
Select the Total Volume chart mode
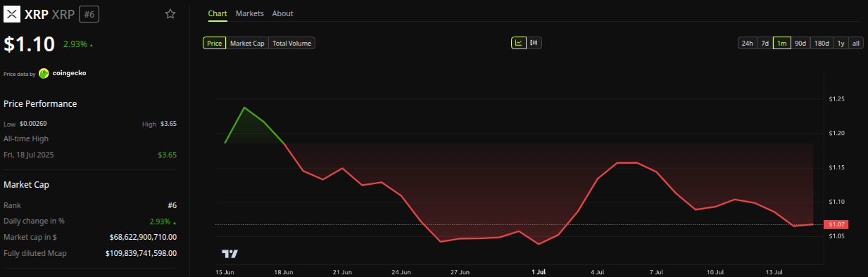tap(291, 43)
